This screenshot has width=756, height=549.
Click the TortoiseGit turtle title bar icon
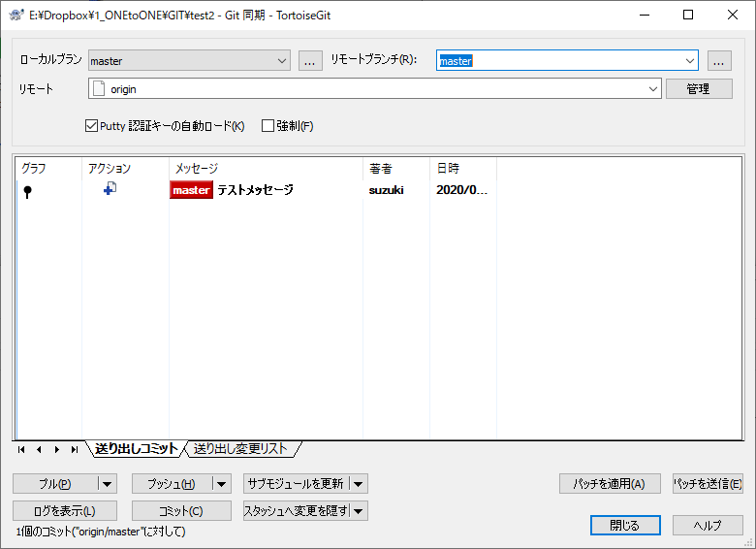pyautogui.click(x=16, y=15)
